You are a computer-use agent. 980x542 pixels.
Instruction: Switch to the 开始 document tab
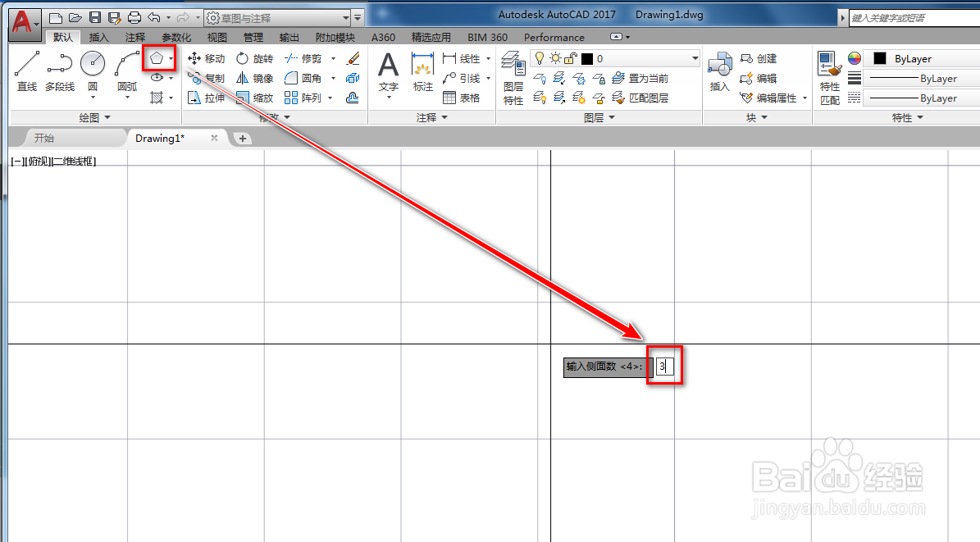43,138
